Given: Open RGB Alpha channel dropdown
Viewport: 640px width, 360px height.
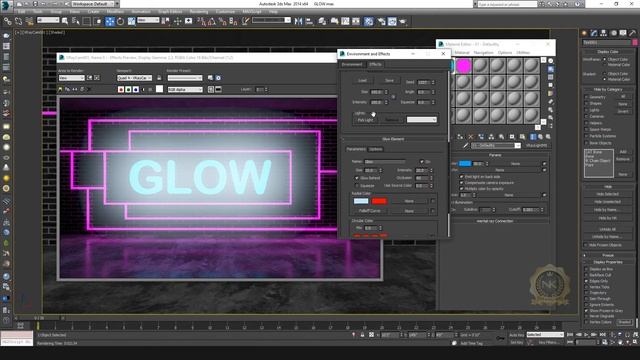Looking at the screenshot, I should coord(185,89).
